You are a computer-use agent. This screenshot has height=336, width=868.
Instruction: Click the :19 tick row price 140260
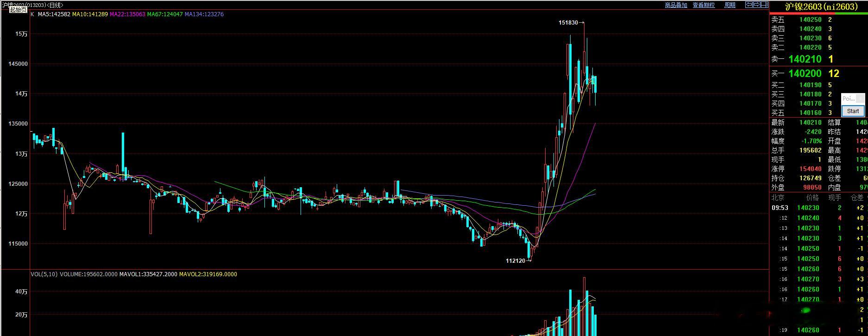tap(808, 330)
